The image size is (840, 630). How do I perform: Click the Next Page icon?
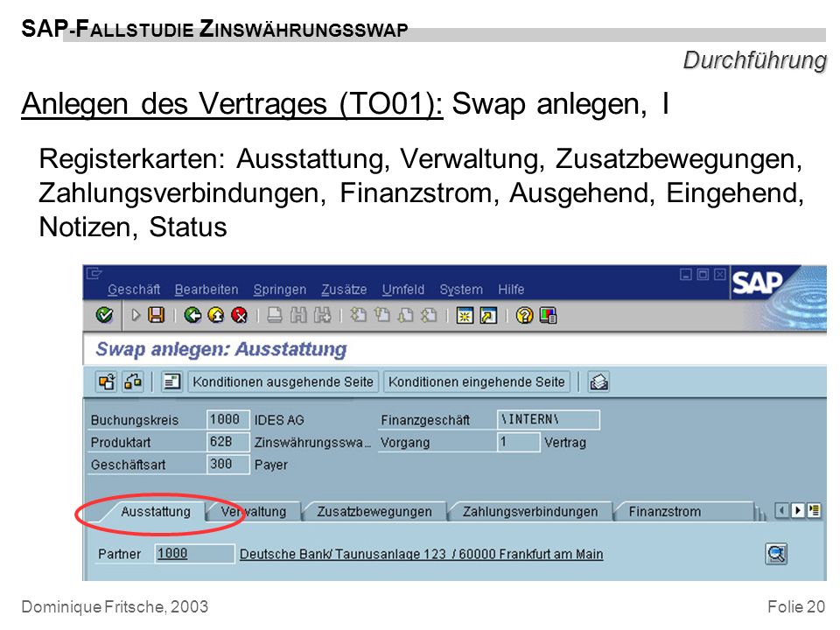pos(405,315)
